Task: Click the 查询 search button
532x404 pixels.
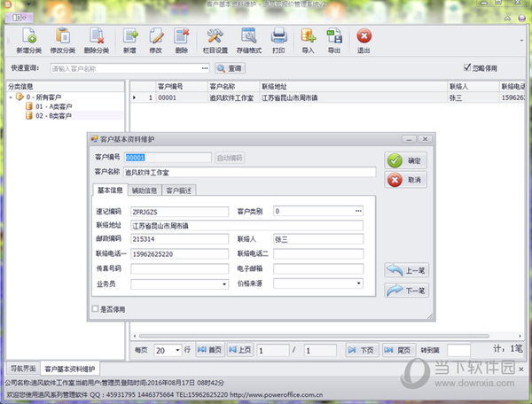Action: [x=230, y=68]
